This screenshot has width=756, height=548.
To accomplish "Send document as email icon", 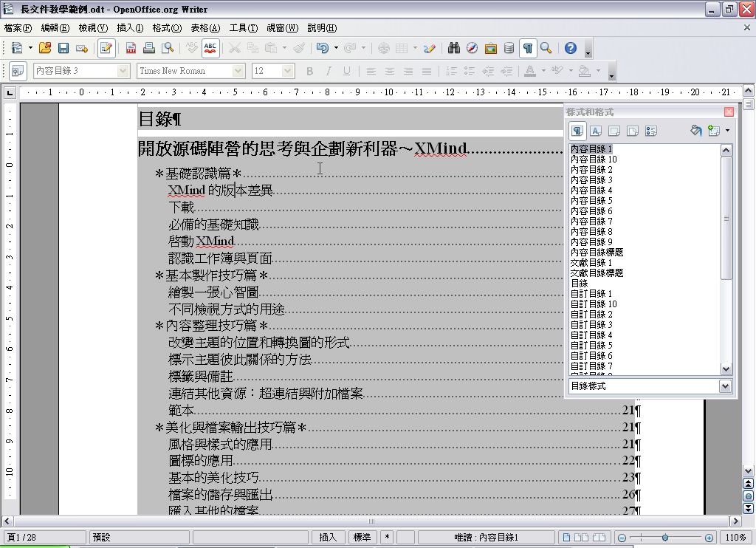I will pyautogui.click(x=81, y=48).
